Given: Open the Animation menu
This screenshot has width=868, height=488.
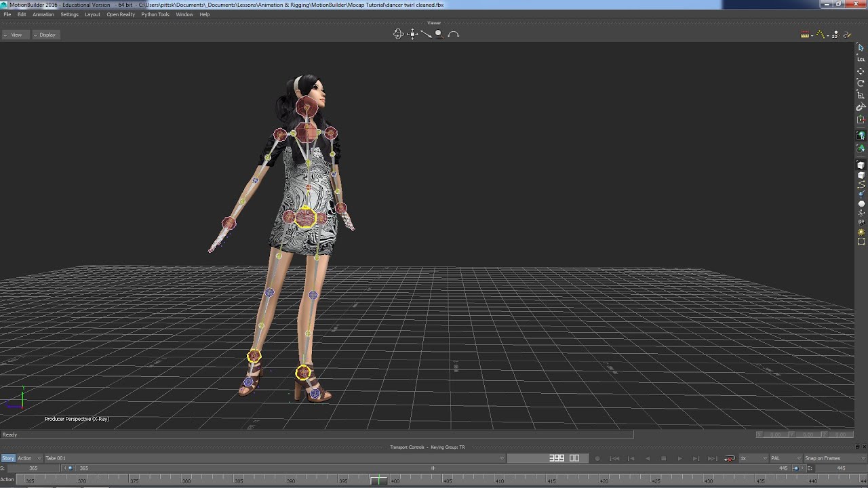Looking at the screenshot, I should coord(43,14).
